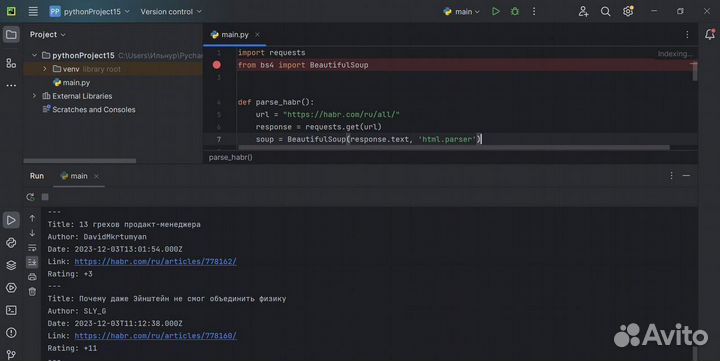
Task: Rerun 'main' in the Run panel
Action: coord(30,197)
